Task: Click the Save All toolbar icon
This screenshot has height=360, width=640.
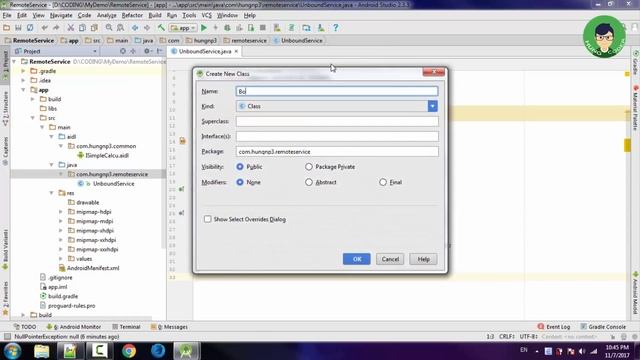Action: pos(18,28)
